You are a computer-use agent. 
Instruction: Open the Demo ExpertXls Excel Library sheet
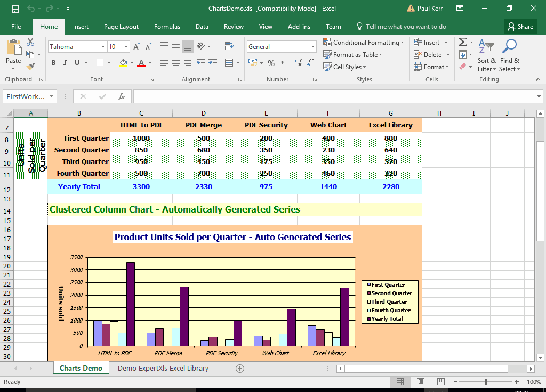click(x=163, y=369)
